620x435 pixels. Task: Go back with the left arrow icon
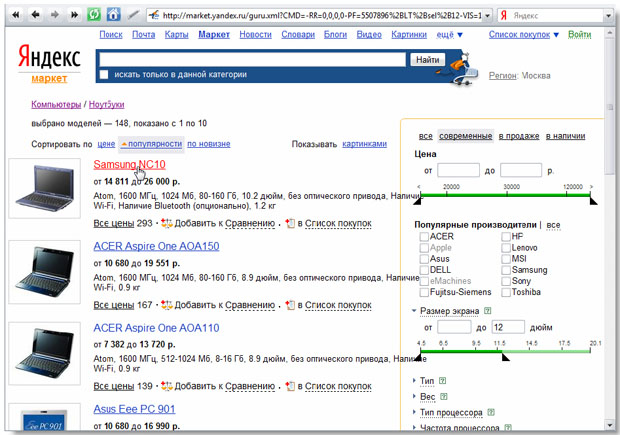[x=35, y=15]
